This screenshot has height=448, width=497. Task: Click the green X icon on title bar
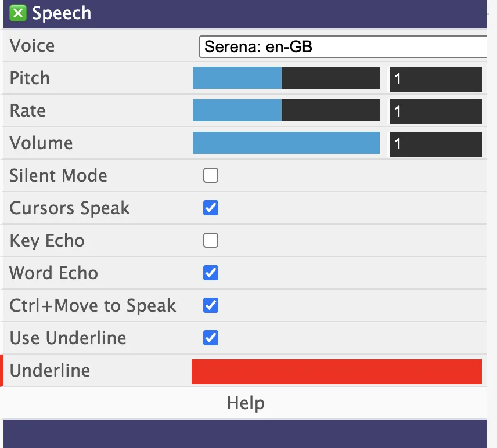pos(17,13)
